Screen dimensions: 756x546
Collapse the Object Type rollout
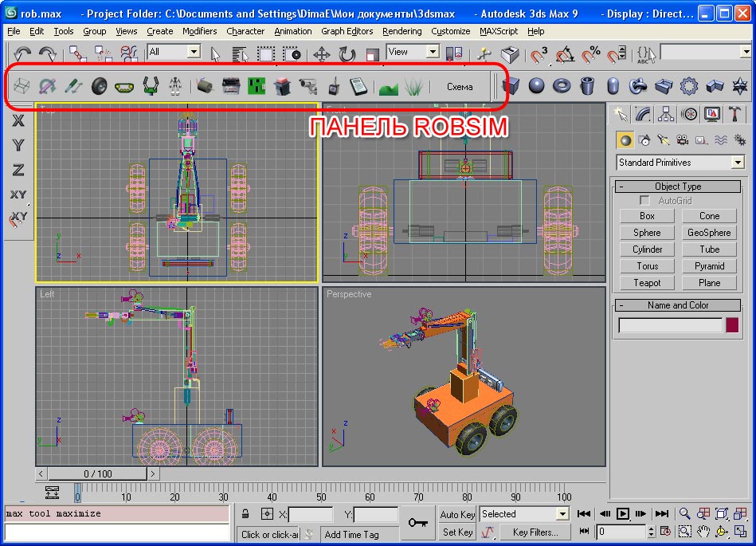click(678, 187)
